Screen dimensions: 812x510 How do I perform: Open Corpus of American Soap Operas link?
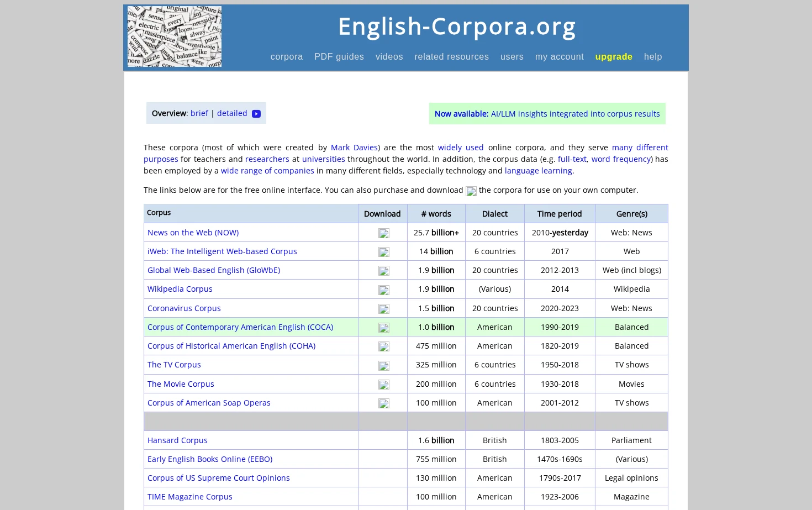[x=209, y=403]
